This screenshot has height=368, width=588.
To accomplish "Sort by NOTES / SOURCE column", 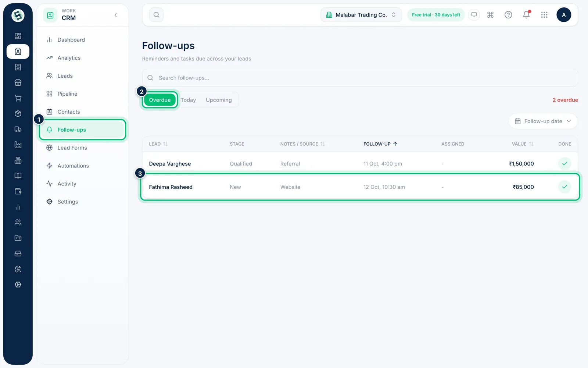I will (x=302, y=144).
